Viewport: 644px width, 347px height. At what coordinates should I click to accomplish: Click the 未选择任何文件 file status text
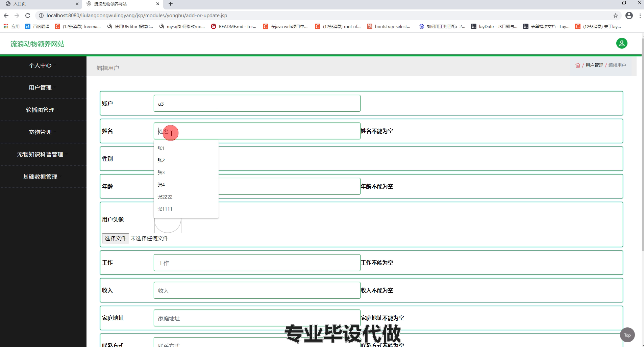[x=149, y=238]
